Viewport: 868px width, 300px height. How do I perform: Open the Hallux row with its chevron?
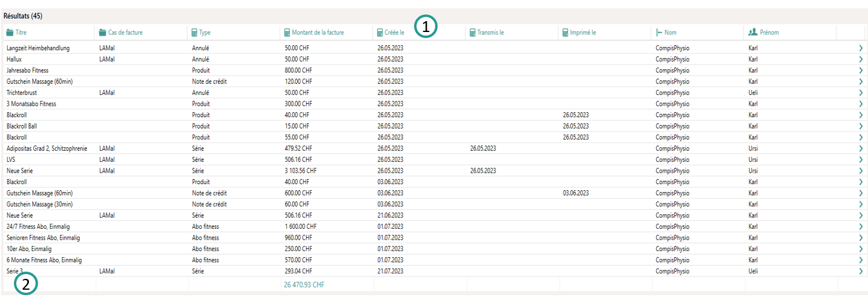[x=860, y=59]
